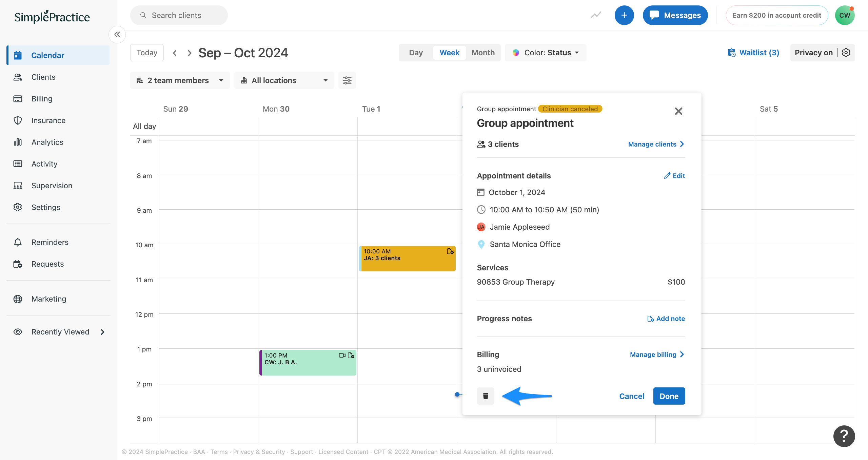
Task: Click the blue plus create button
Action: click(x=624, y=15)
